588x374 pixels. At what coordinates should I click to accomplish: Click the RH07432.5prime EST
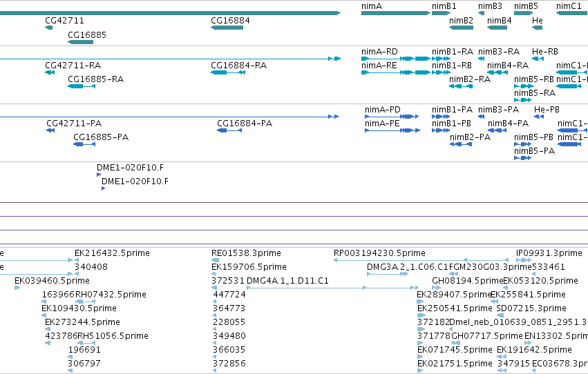click(x=86, y=302)
